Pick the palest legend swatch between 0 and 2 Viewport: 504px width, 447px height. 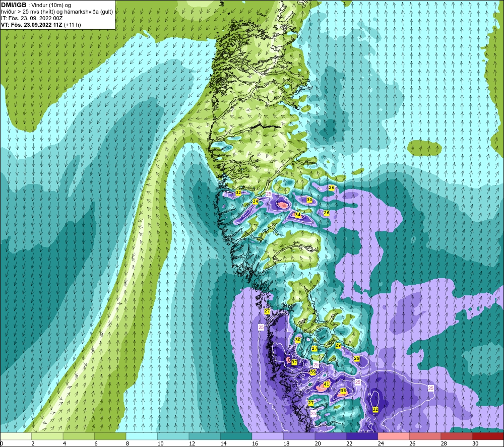click(16, 436)
